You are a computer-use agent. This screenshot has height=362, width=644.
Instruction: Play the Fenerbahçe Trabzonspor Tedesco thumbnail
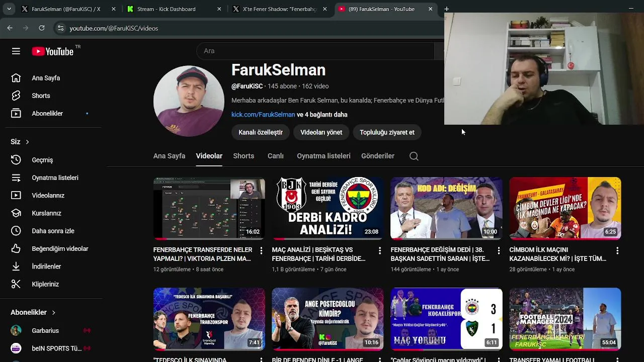[209, 319]
